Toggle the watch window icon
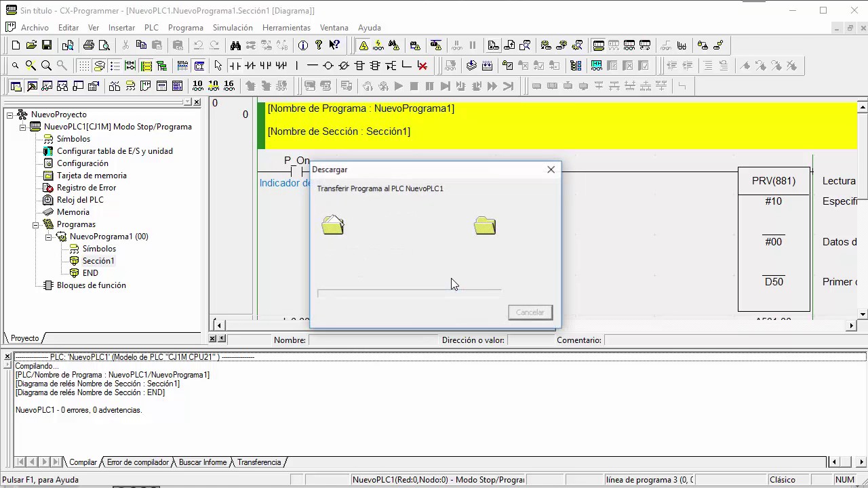Screen dimensions: 868x488 tap(47, 86)
